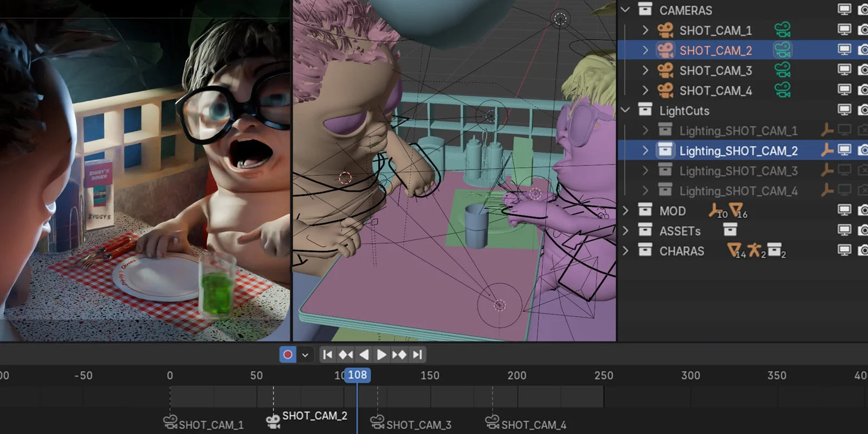Click the SHOT_CAM_1 camera object icon
868x434 pixels.
click(x=665, y=30)
